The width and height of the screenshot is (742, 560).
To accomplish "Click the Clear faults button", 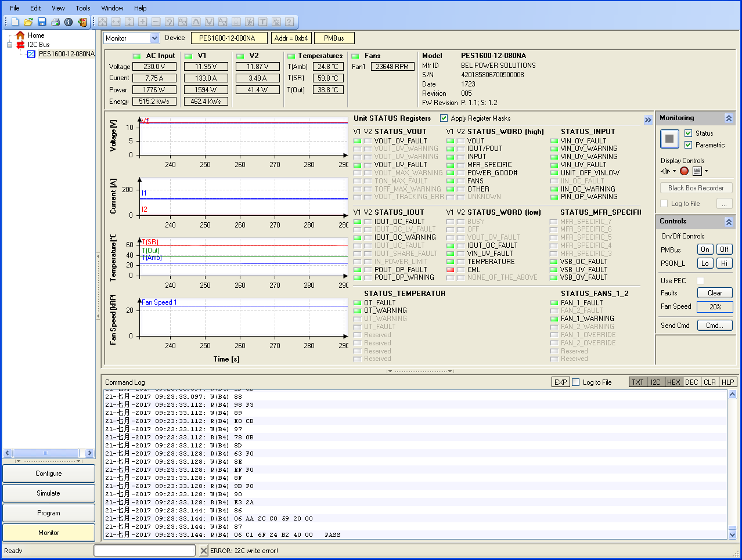I will coord(715,293).
